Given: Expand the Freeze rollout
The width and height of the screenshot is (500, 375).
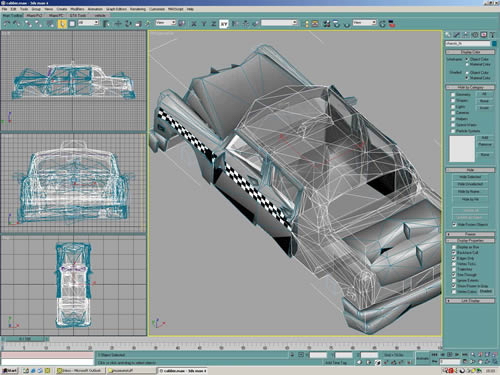Looking at the screenshot, I should point(470,234).
